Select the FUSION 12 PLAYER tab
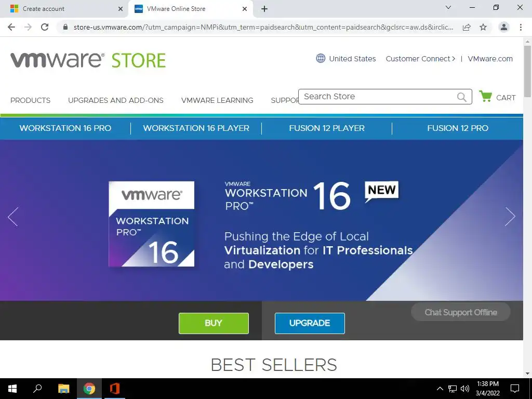 [327, 128]
